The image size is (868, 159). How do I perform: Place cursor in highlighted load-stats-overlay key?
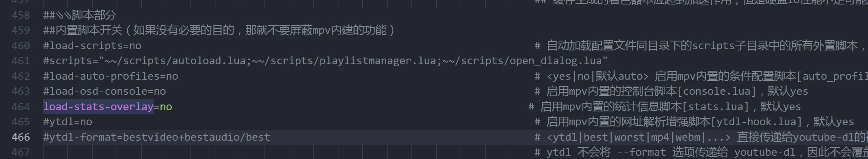(x=98, y=107)
